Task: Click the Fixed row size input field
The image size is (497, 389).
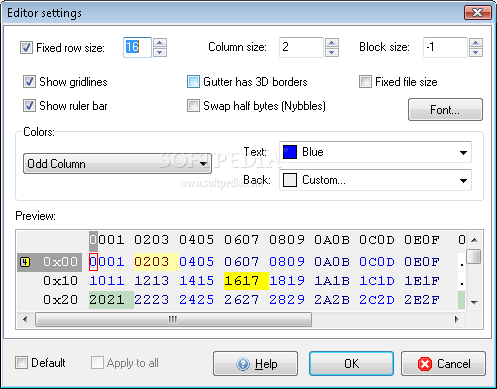Action: click(137, 47)
